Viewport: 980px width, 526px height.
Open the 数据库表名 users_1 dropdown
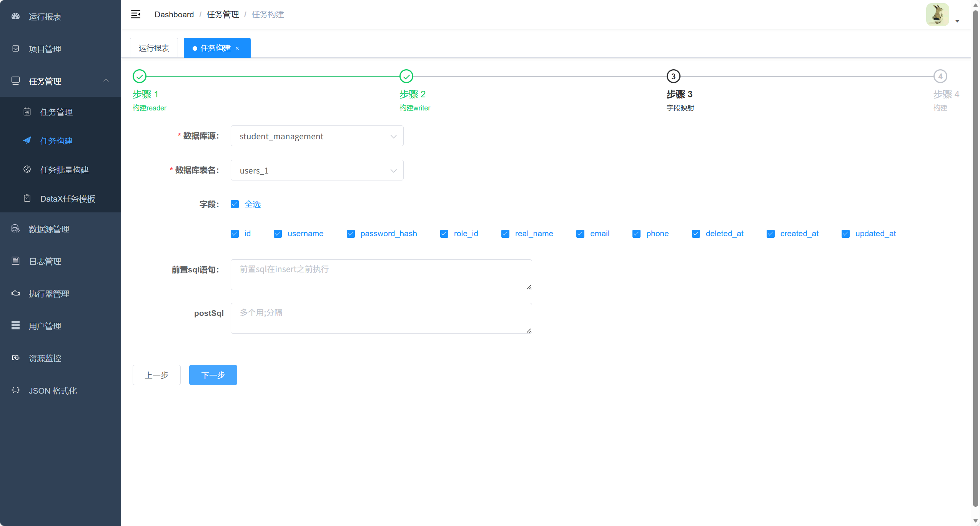317,170
